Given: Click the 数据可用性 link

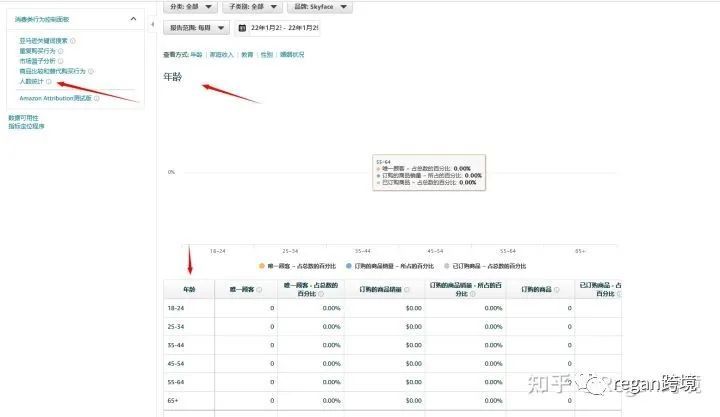Looking at the screenshot, I should [23, 118].
